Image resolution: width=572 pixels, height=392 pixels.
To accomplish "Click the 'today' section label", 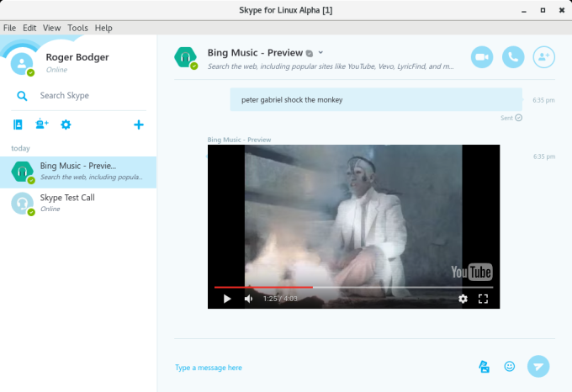I will 20,148.
